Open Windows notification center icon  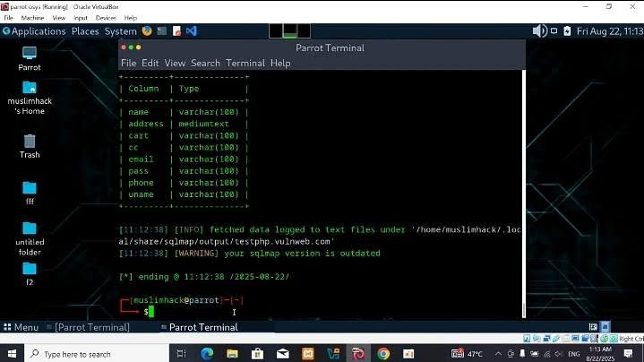pyautogui.click(x=628, y=353)
